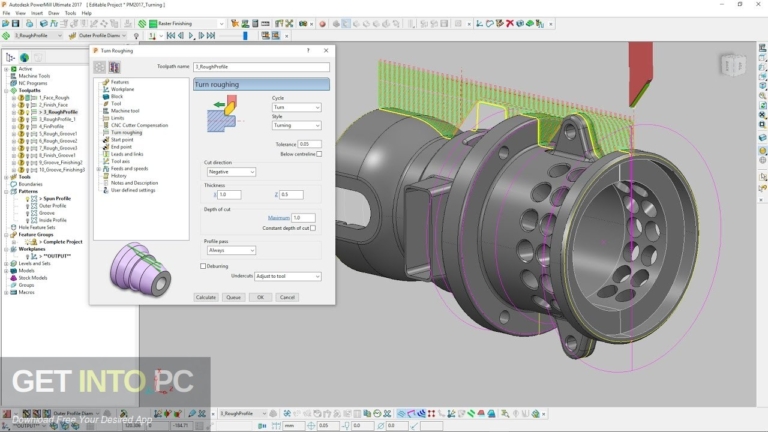Toggle light bulb for 2_Finish_Face toolpath
768x432 pixels.
coord(27,105)
